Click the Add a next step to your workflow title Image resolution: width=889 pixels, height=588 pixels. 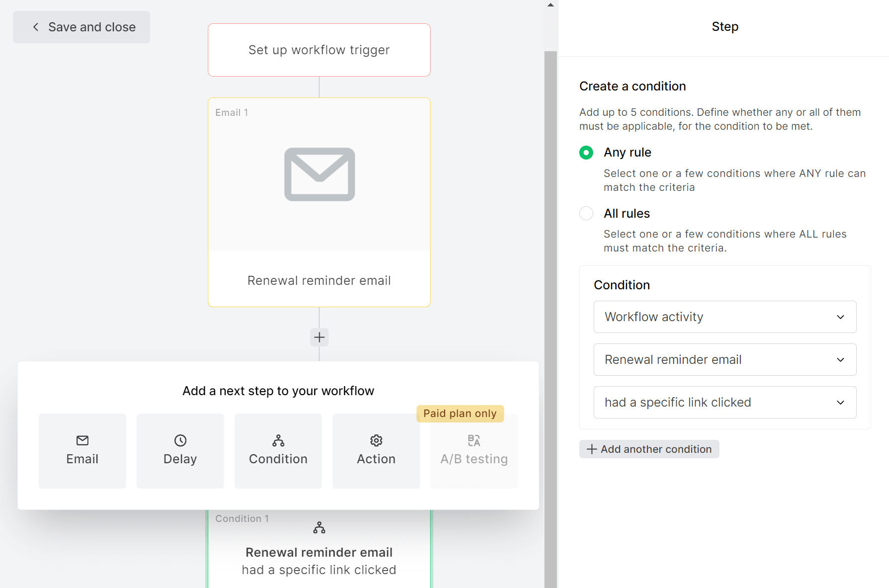(278, 391)
